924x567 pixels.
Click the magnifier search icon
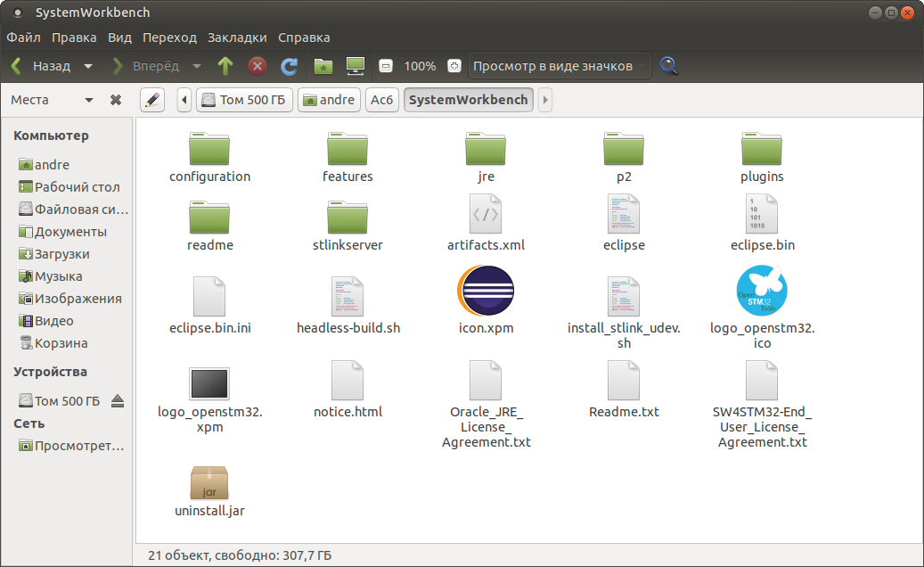[x=668, y=66]
